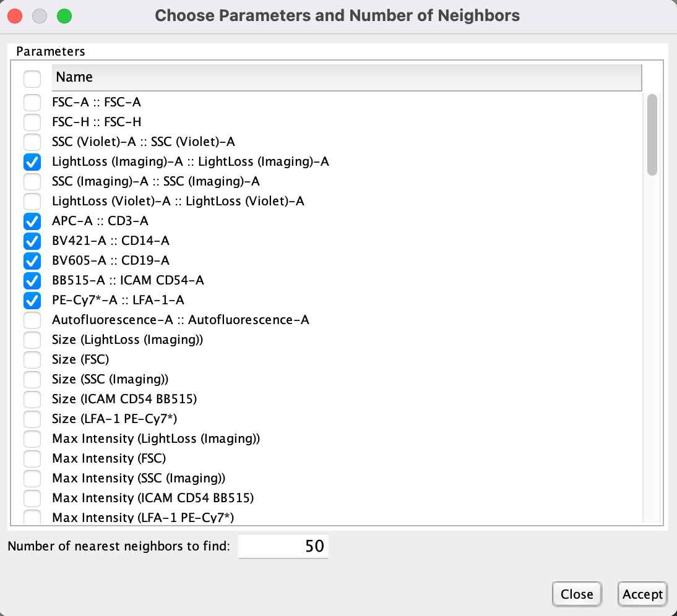Deselect the APC-A :: CD3-A checkbox
This screenshot has height=616, width=677.
[32, 221]
